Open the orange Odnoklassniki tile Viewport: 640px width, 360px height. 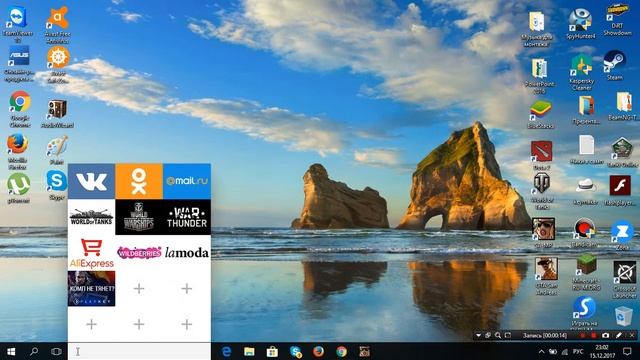click(139, 181)
